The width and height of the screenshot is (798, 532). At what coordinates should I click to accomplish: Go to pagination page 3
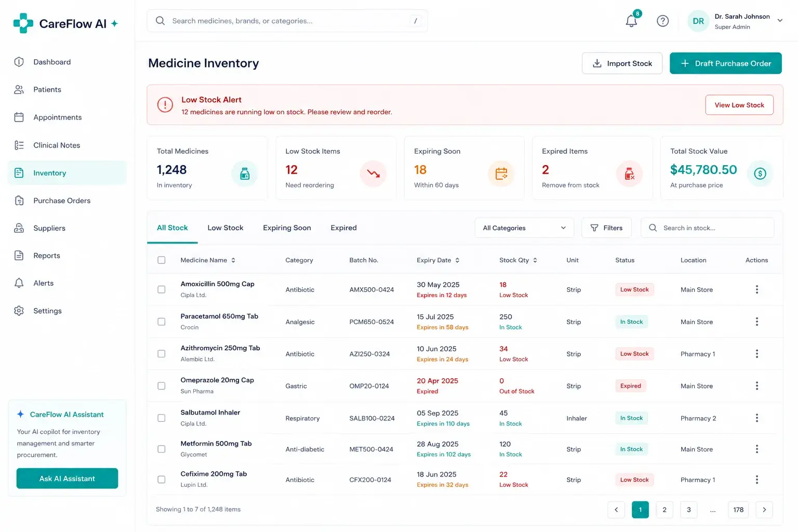(689, 510)
